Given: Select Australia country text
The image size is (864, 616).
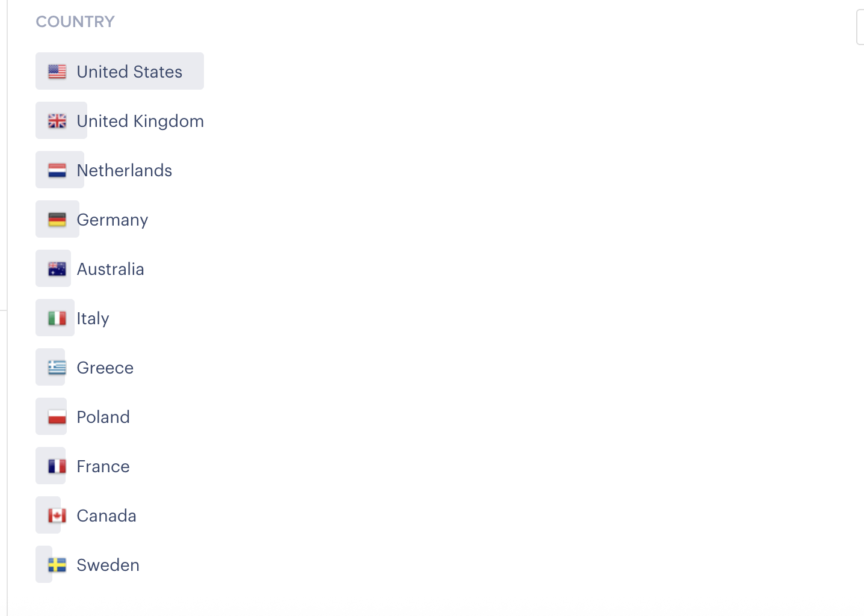Looking at the screenshot, I should click(x=111, y=269).
